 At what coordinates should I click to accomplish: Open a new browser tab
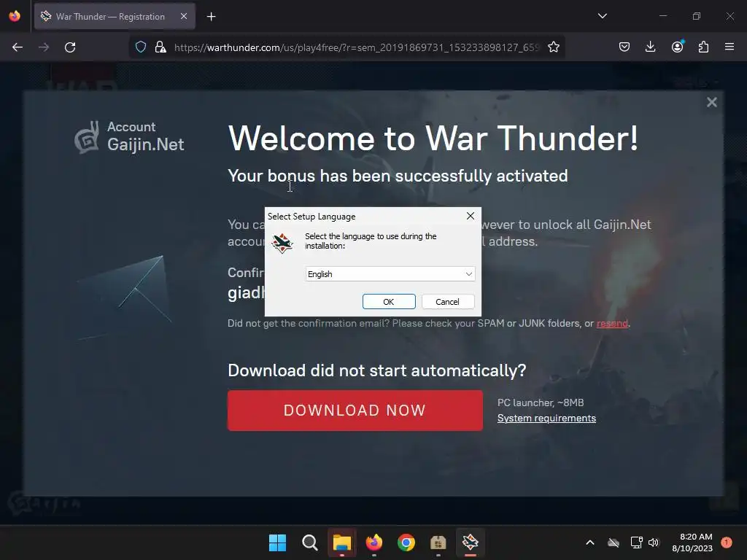(211, 17)
